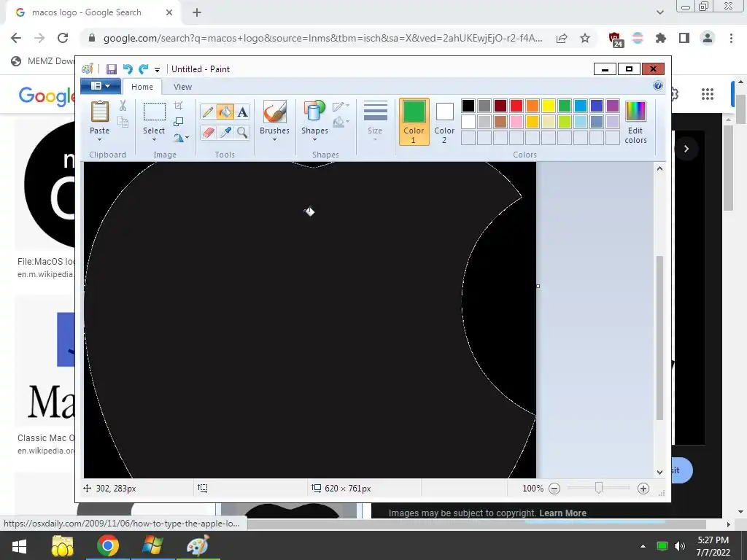Image resolution: width=747 pixels, height=560 pixels.
Task: Click the Cut scissors icon
Action: [123, 105]
